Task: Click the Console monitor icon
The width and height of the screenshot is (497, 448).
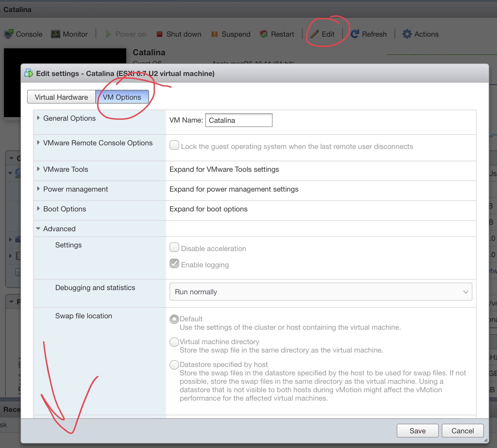Action: pos(9,34)
